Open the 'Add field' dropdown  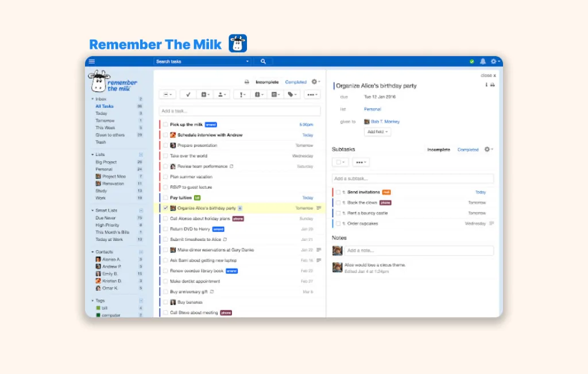pyautogui.click(x=378, y=132)
